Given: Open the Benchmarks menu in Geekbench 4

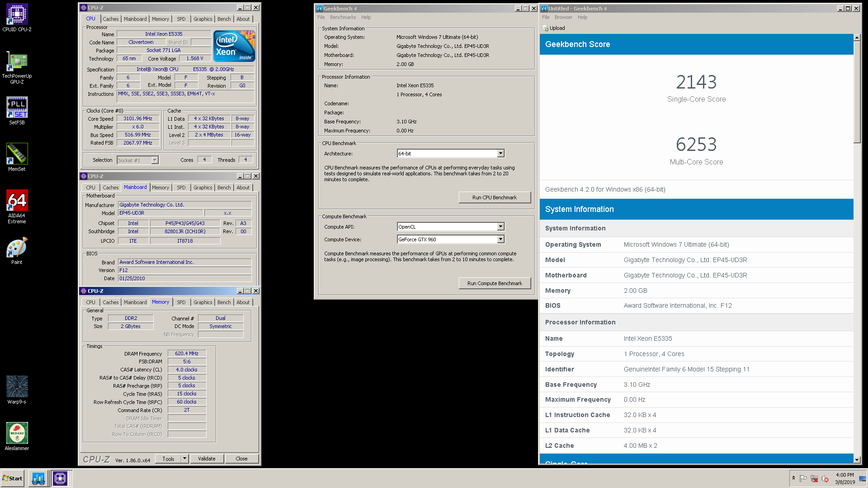Looking at the screenshot, I should tap(343, 17).
